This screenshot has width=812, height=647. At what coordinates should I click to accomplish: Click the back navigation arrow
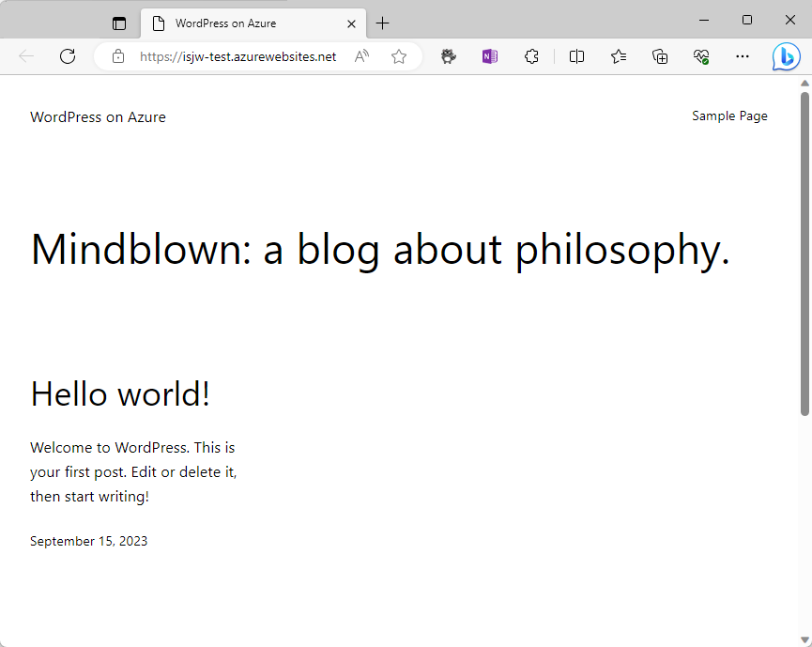click(26, 56)
